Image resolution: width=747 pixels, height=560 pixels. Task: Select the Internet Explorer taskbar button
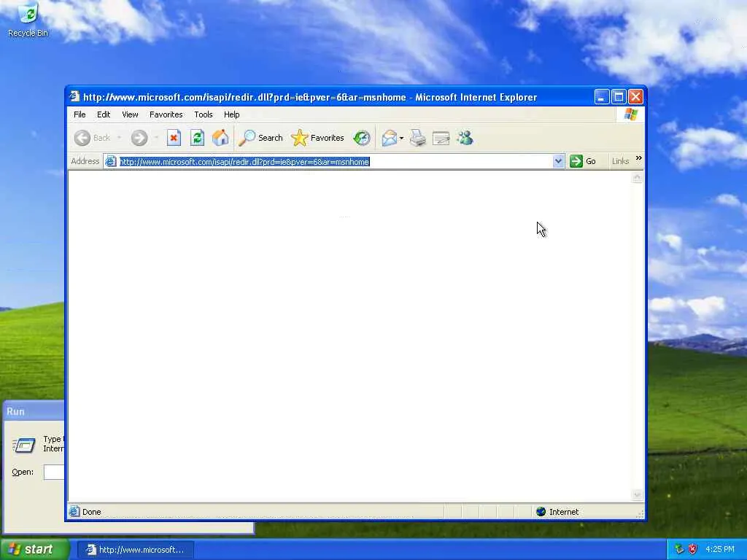(x=135, y=550)
